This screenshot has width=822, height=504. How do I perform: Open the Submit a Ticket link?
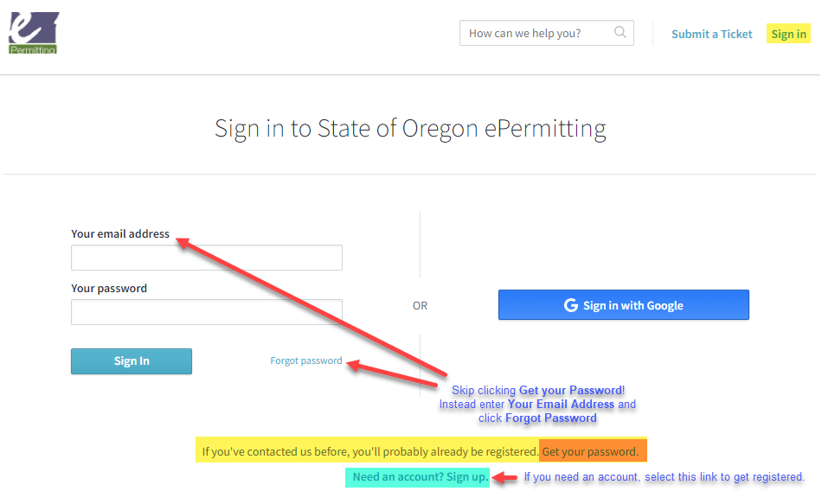tap(712, 35)
